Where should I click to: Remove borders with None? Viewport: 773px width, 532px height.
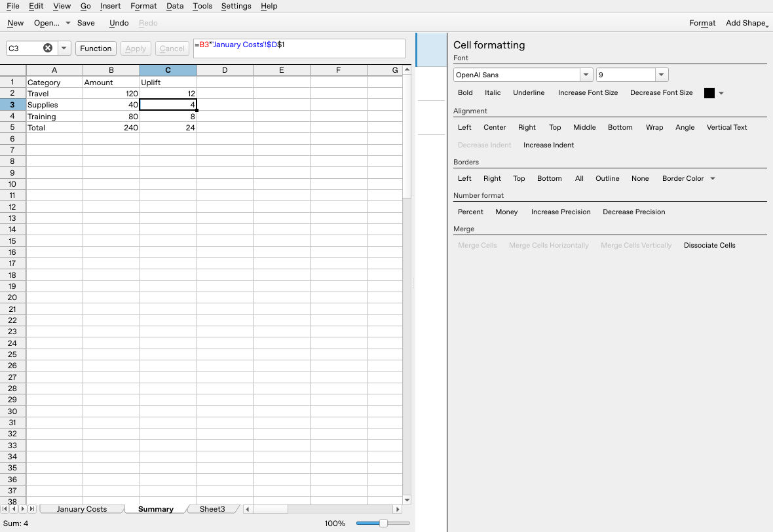(640, 178)
